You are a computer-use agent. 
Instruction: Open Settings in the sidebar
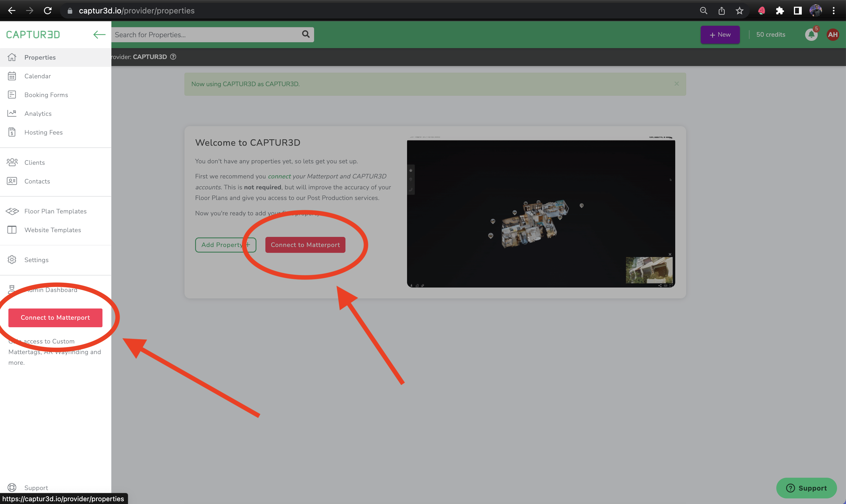click(55, 260)
